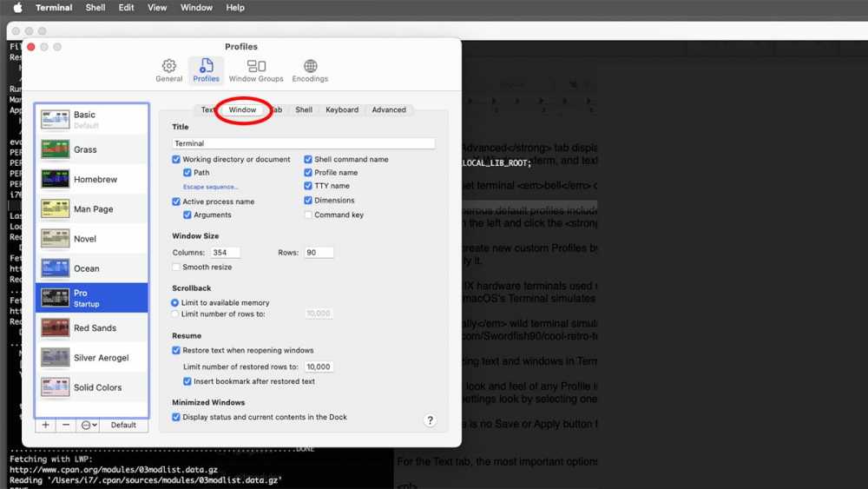Edit the Title text field

[x=303, y=143]
